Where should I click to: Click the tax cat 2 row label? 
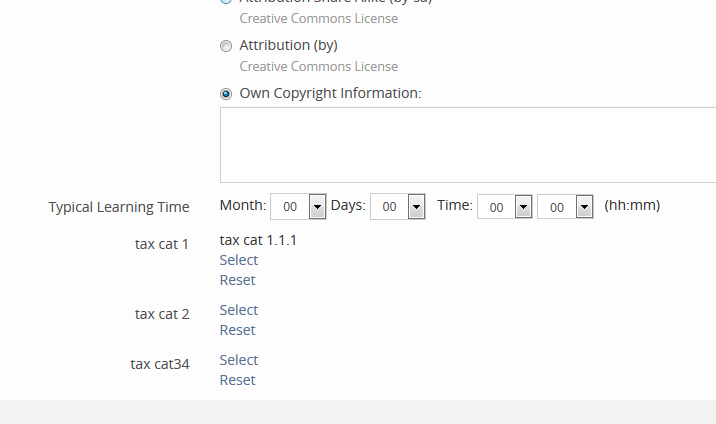pyautogui.click(x=162, y=314)
